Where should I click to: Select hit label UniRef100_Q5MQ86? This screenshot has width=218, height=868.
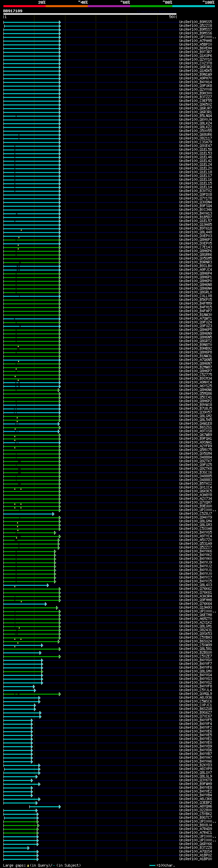point(196,394)
